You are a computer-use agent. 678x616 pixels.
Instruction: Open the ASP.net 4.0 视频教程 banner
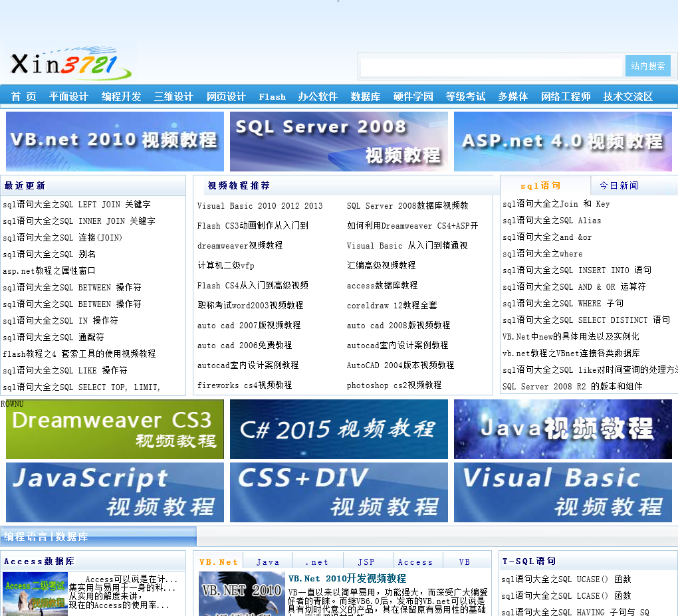point(563,142)
